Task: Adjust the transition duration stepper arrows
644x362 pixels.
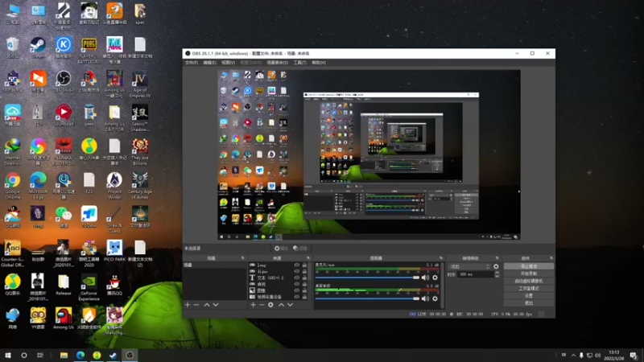Action: point(497,274)
